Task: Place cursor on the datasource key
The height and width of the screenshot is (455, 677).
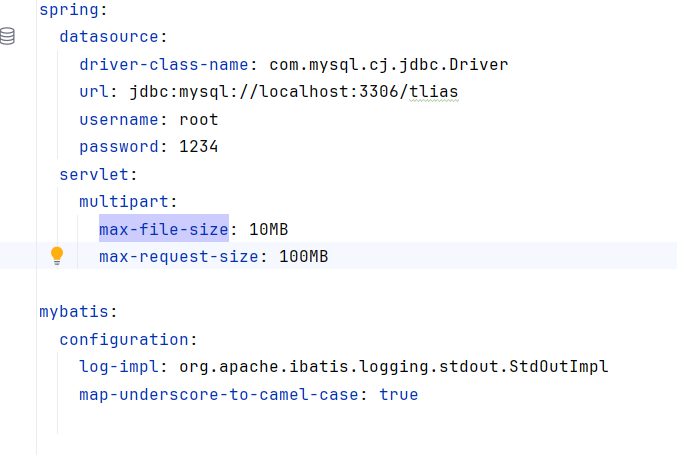Action: 109,37
